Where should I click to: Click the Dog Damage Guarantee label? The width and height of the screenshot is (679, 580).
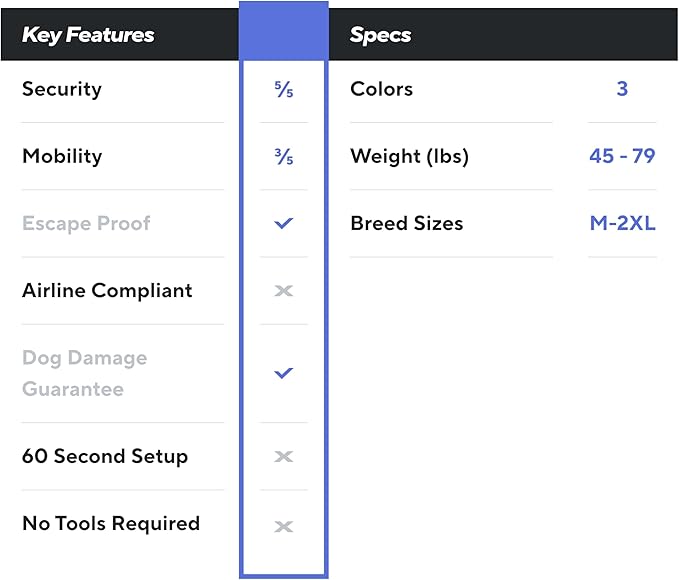click(84, 373)
